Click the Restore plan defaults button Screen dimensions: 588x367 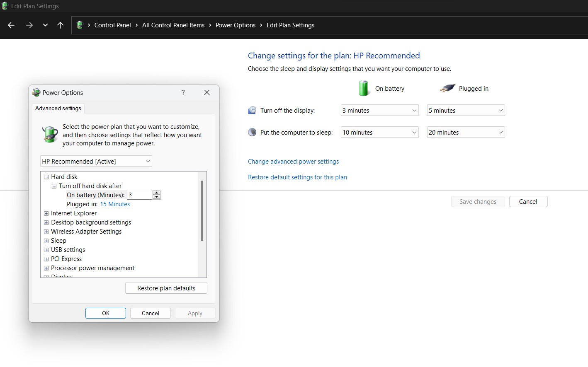click(166, 288)
